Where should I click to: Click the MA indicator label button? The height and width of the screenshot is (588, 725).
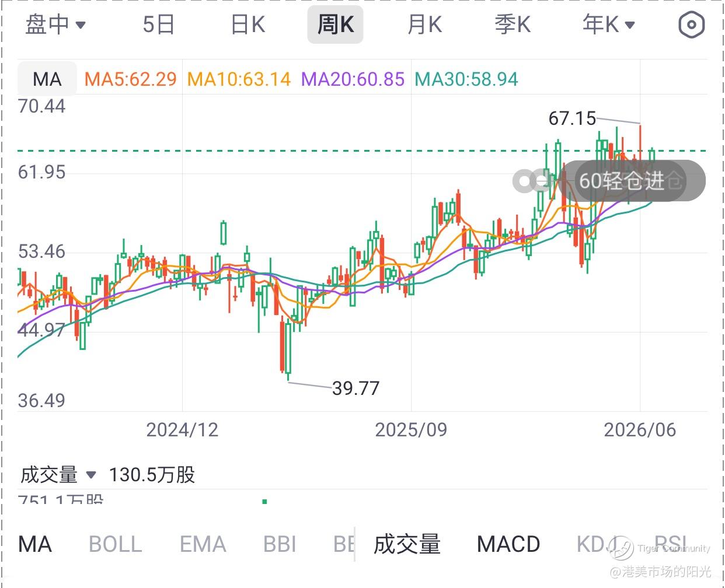pyautogui.click(x=47, y=79)
